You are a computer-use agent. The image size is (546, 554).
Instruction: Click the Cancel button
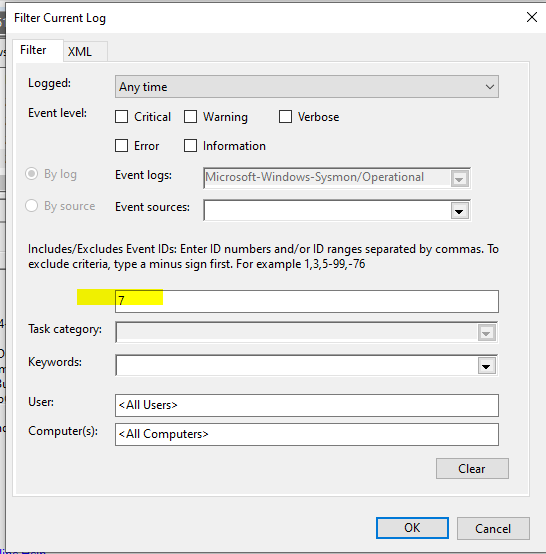[x=493, y=529]
